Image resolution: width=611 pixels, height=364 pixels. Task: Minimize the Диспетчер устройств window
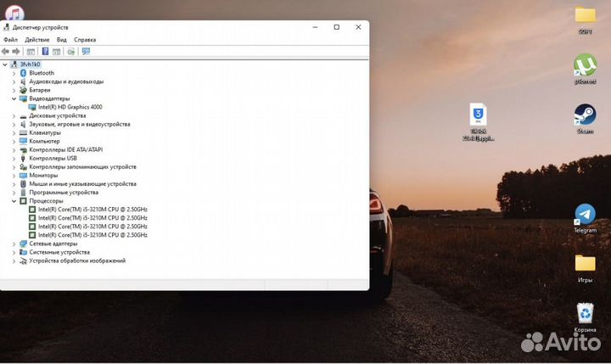point(315,27)
